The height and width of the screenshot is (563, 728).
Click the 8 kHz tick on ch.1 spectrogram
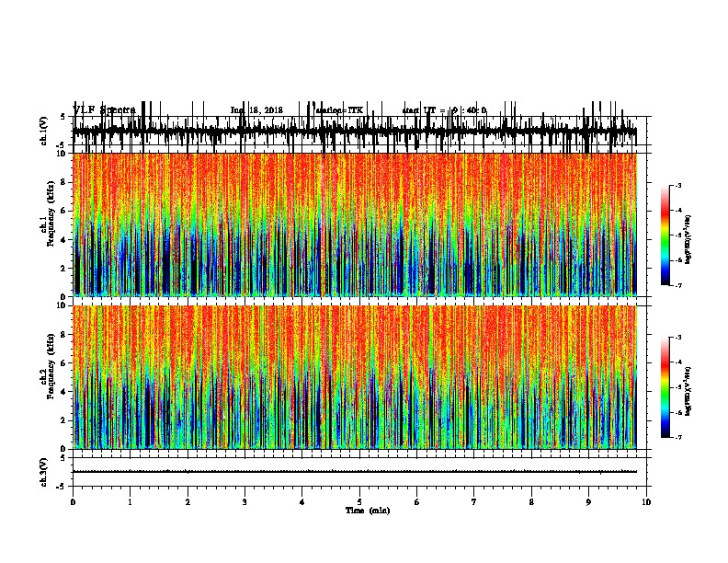(x=63, y=182)
